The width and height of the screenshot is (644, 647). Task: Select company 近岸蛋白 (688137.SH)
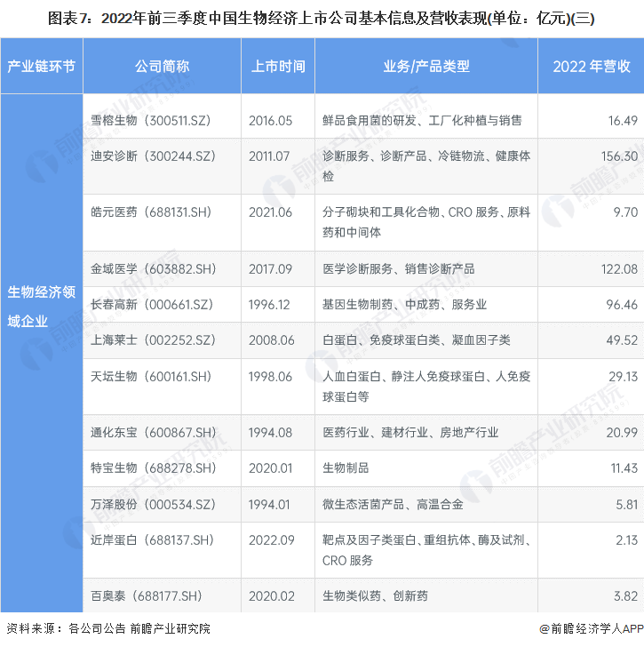pos(152,539)
